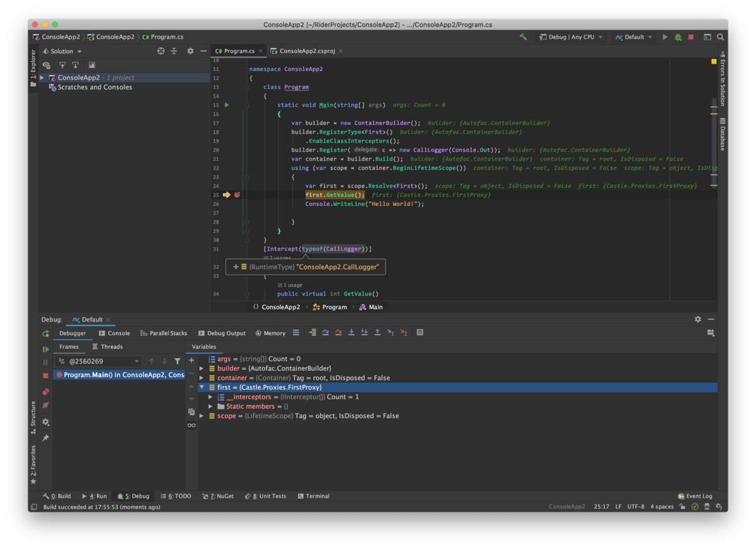Click Step Over in debugger toolbar
Screen dimensions: 756x549
[325, 332]
